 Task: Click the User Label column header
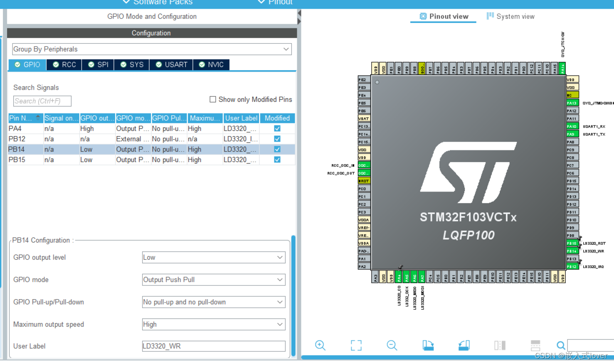(x=241, y=118)
